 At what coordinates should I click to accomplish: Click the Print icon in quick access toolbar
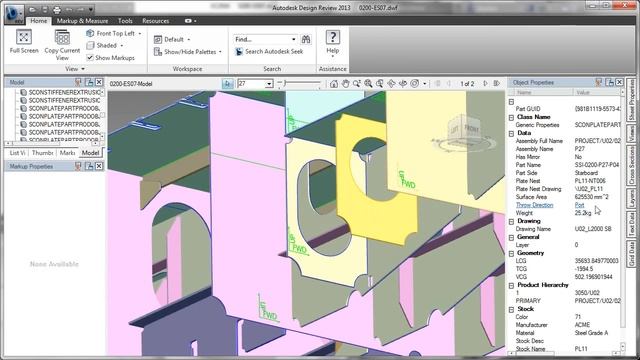(x=57, y=9)
